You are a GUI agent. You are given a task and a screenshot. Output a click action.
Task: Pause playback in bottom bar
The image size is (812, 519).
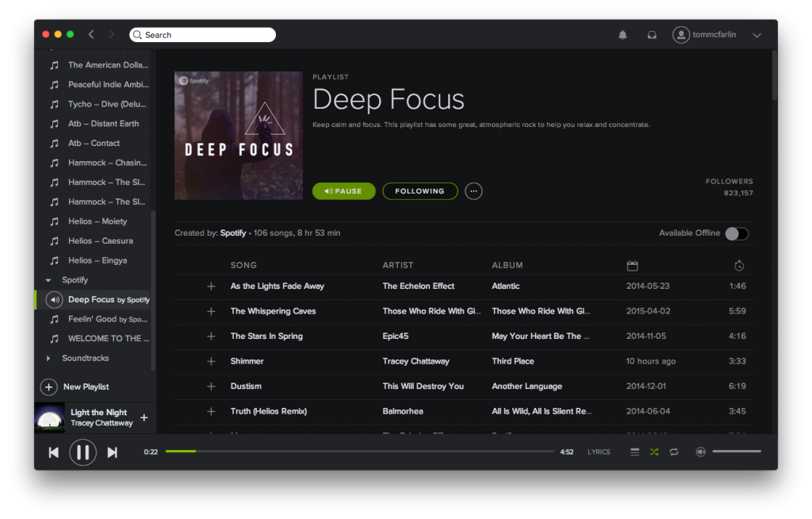82,452
